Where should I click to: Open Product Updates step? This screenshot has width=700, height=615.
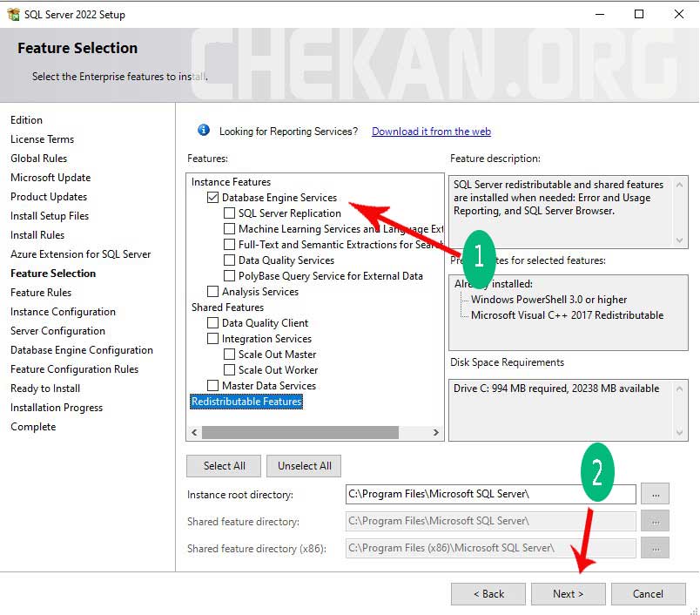49,197
